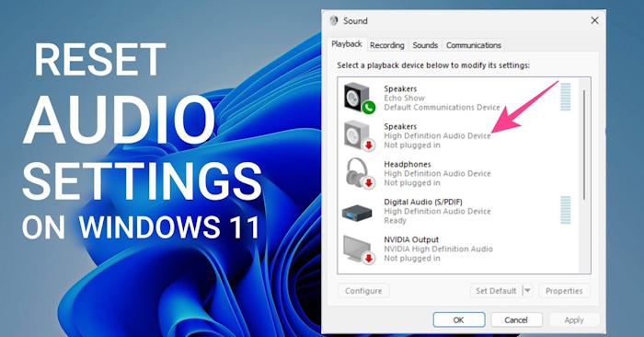Open device Properties button
The image size is (644, 337).
(564, 291)
